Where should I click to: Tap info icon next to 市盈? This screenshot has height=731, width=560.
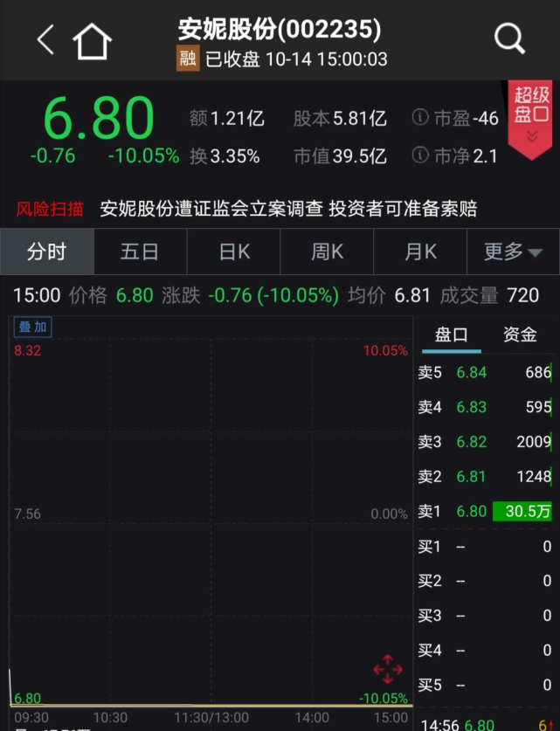click(420, 117)
